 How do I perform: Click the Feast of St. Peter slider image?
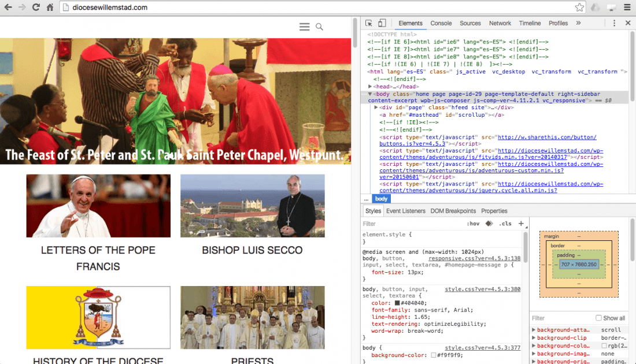coord(175,101)
